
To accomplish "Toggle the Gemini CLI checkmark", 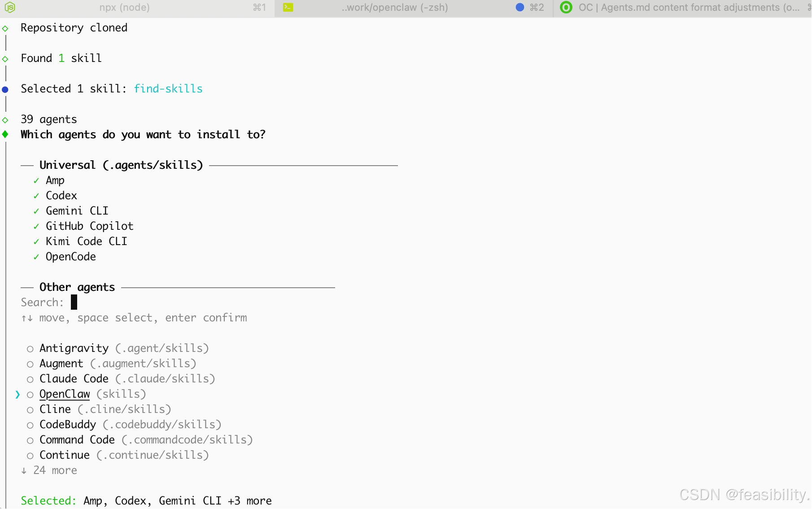I will pyautogui.click(x=36, y=211).
